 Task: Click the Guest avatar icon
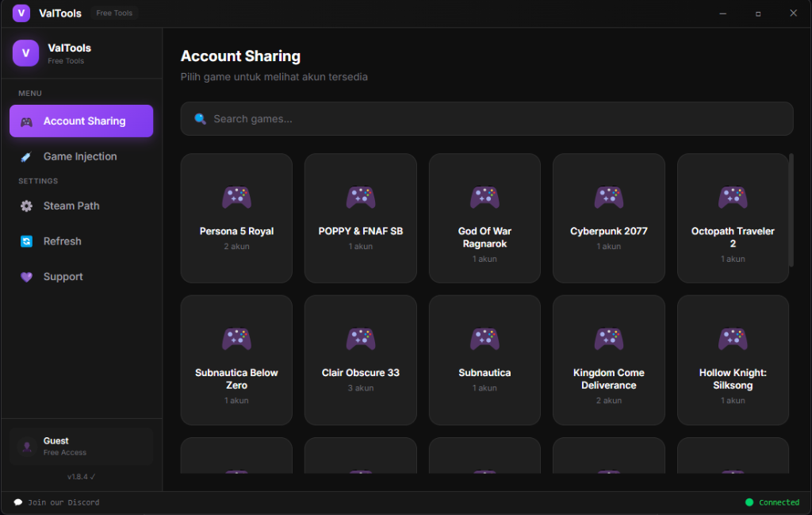(x=26, y=447)
